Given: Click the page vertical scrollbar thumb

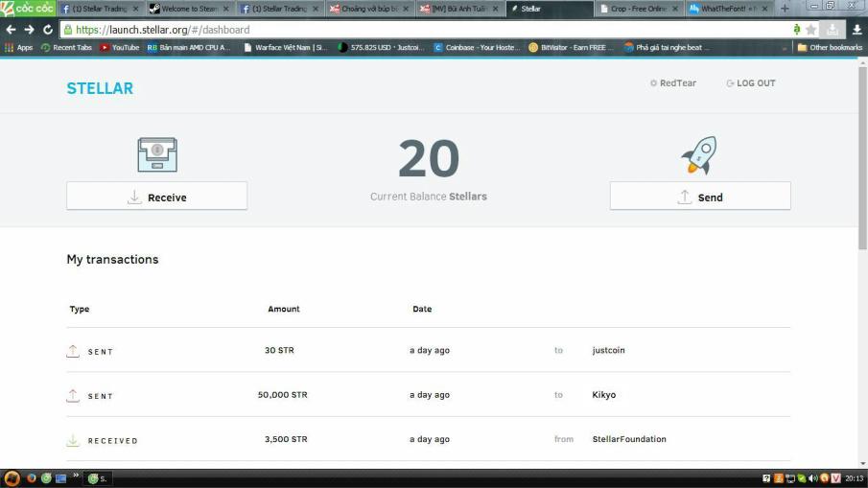Looking at the screenshot, I should point(862,157).
